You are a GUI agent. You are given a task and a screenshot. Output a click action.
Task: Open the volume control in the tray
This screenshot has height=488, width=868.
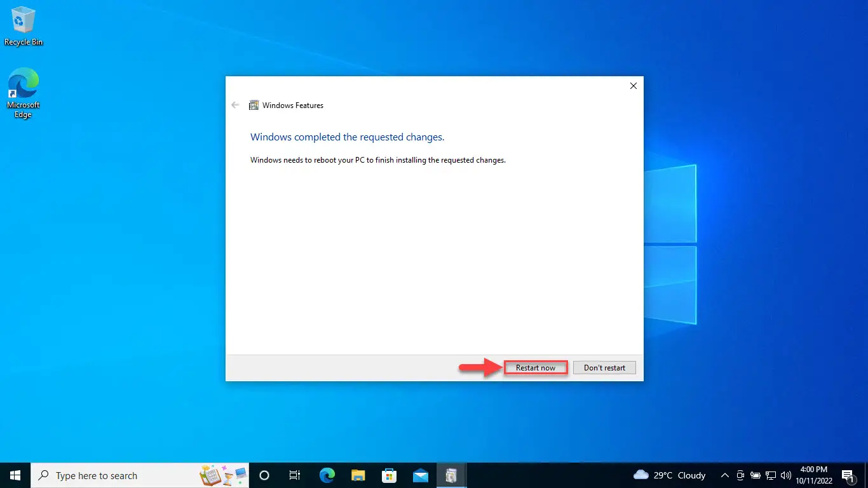tap(786, 475)
